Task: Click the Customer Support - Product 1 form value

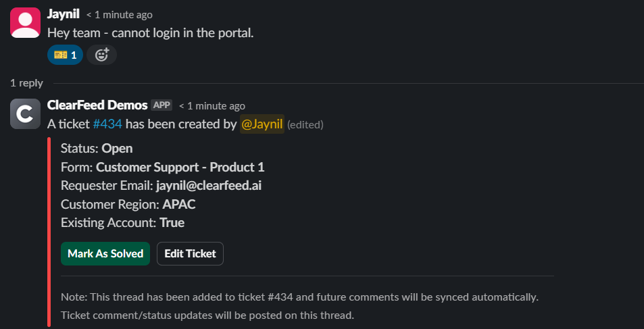Action: tap(180, 167)
